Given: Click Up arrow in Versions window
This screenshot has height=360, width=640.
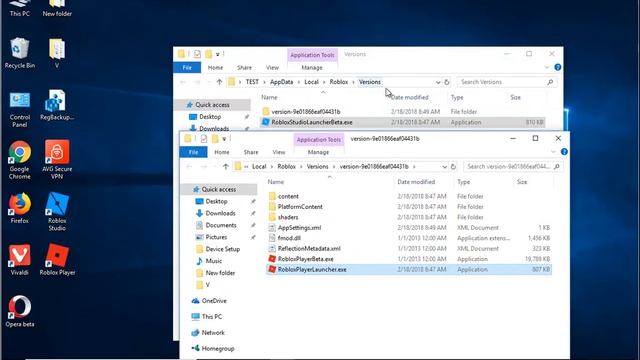Looking at the screenshot, I should pyautogui.click(x=219, y=82).
